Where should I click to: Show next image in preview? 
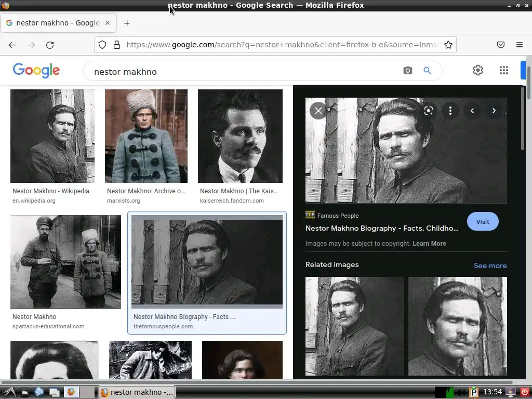pyautogui.click(x=494, y=111)
